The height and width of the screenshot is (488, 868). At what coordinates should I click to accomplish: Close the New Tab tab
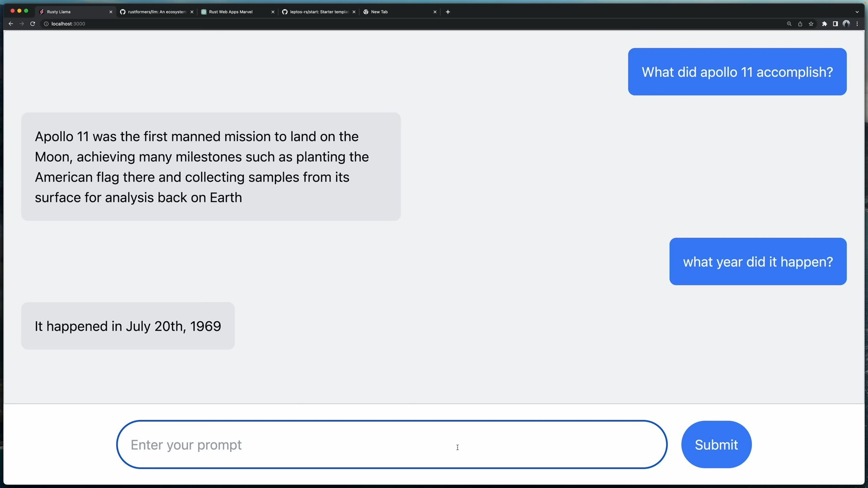(x=435, y=12)
